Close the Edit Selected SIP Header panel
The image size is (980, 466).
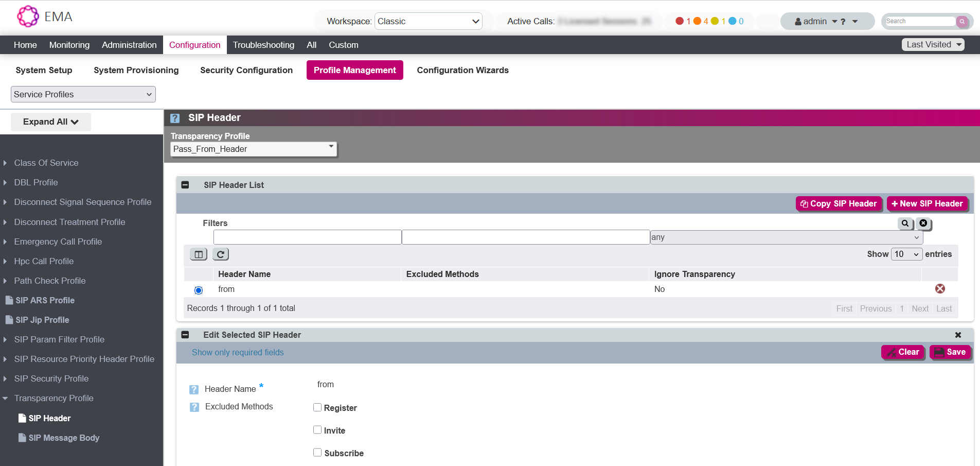(x=958, y=335)
